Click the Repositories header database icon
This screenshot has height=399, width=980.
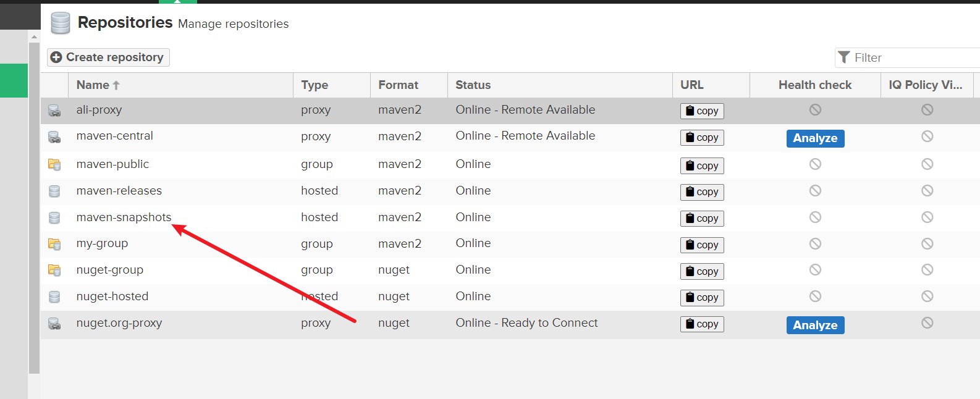click(x=61, y=23)
